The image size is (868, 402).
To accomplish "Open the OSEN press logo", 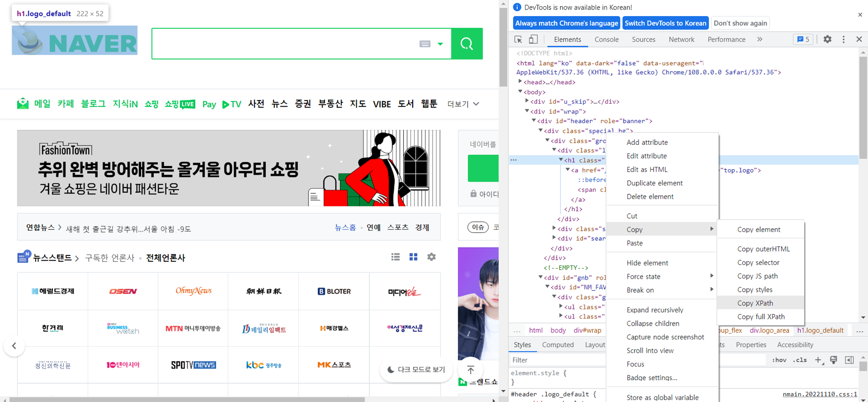I will [x=123, y=291].
